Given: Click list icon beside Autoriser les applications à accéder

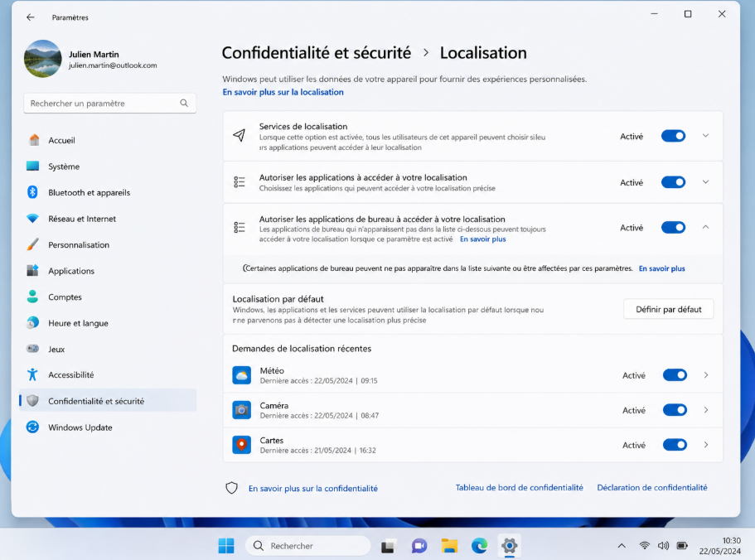Looking at the screenshot, I should click(x=240, y=182).
